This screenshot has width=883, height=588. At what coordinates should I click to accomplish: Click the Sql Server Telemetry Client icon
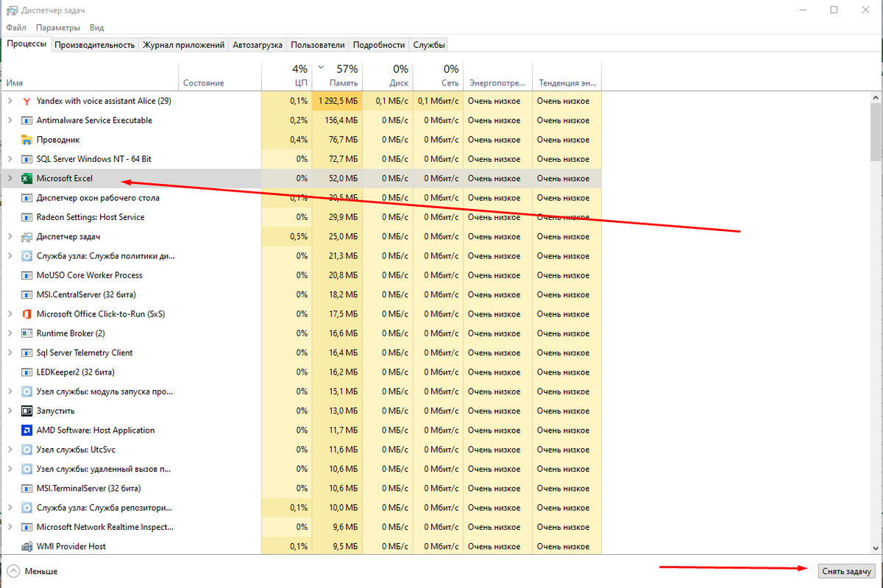click(x=26, y=353)
